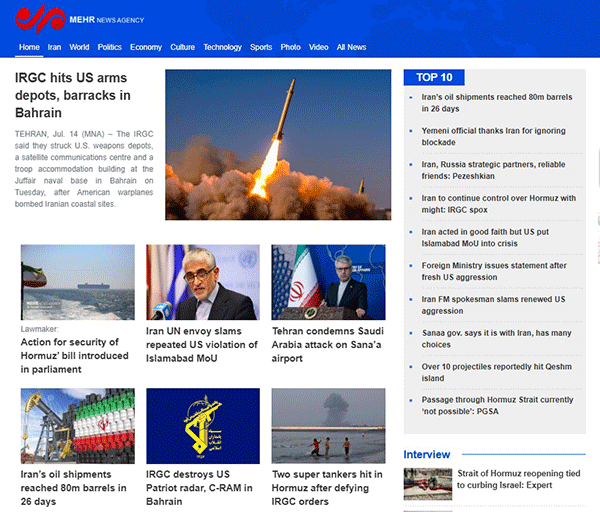
Task: Go to the Iran section
Action: coord(54,47)
